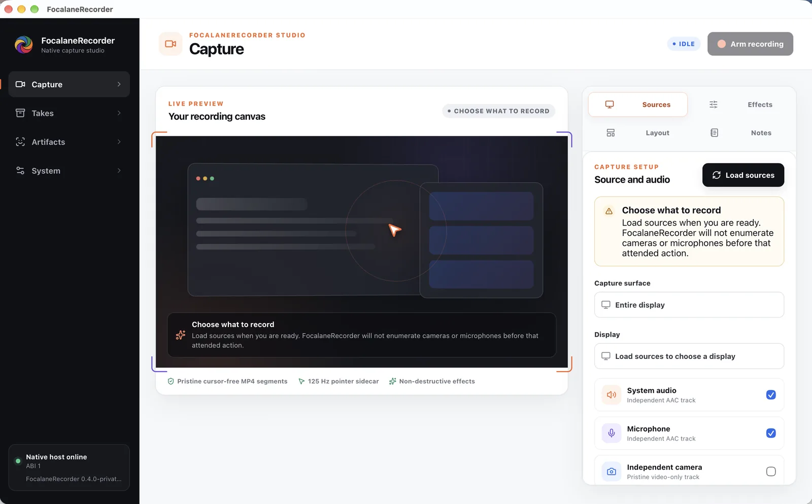Expand the System sidebar chevron
Image resolution: width=812 pixels, height=504 pixels.
click(119, 170)
